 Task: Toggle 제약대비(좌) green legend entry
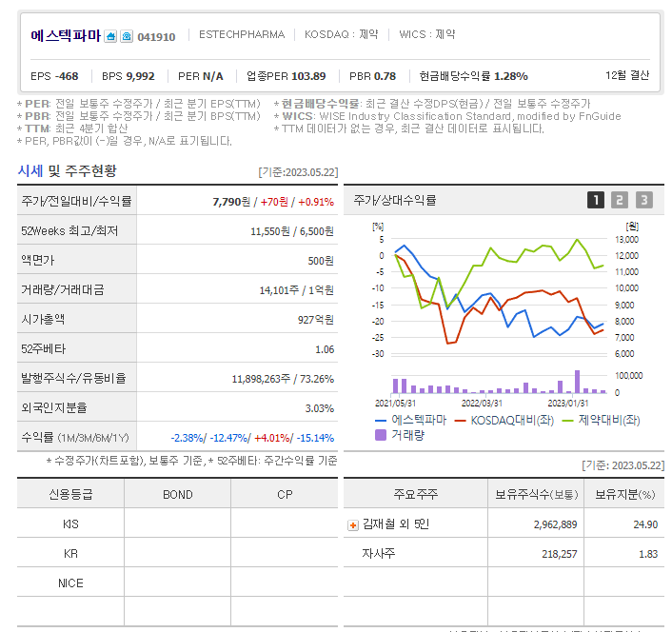[601, 421]
